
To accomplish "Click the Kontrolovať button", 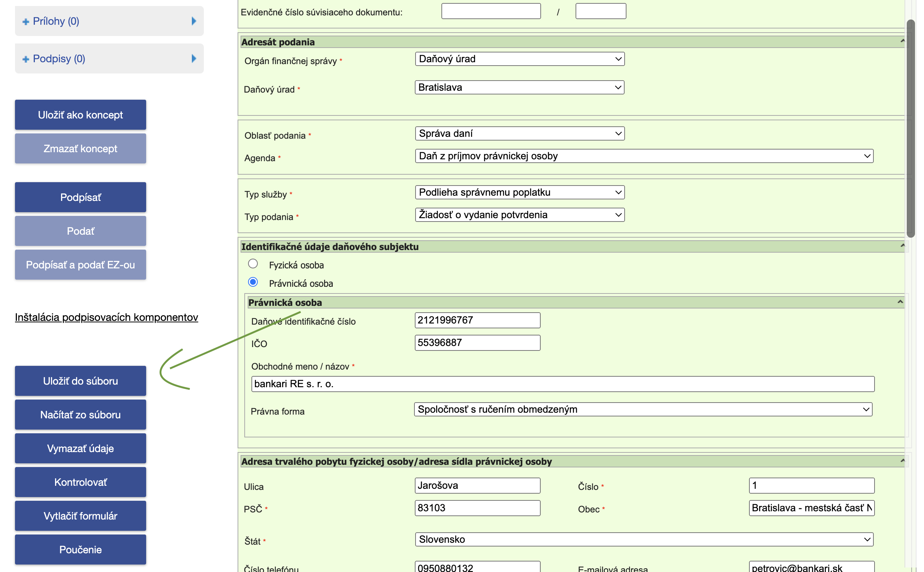I will (x=81, y=482).
